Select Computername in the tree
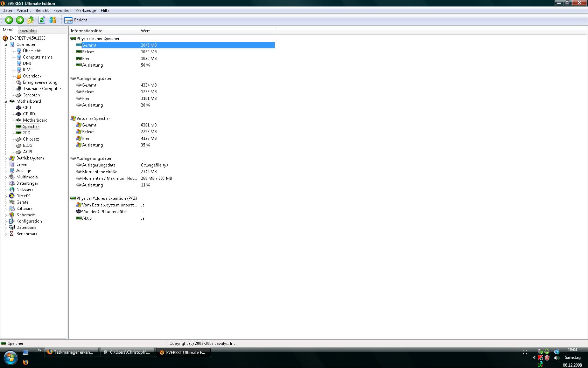This screenshot has width=588, height=368. coord(38,57)
